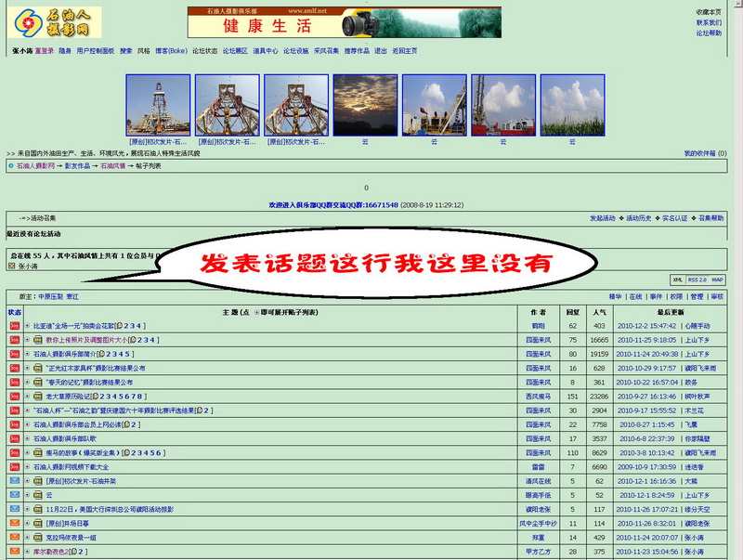Image resolution: width=743 pixels, height=560 pixels.
Task: Click red status icon for 石油人摄影俱乐部简介 row
Action: (x=15, y=354)
